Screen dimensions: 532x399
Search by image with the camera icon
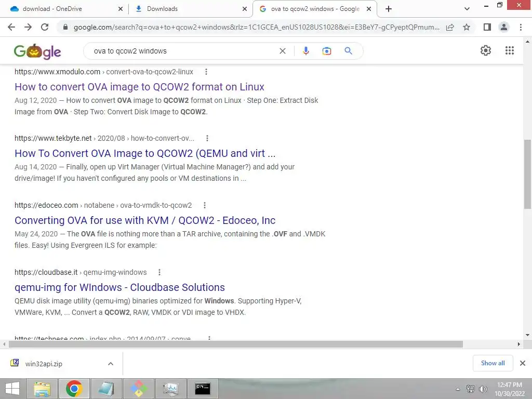click(x=327, y=51)
